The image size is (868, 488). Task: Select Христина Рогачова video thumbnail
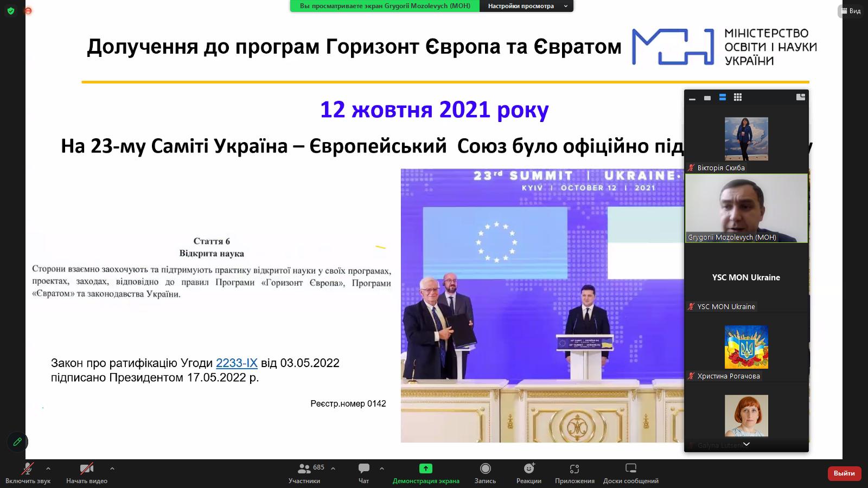[746, 347]
